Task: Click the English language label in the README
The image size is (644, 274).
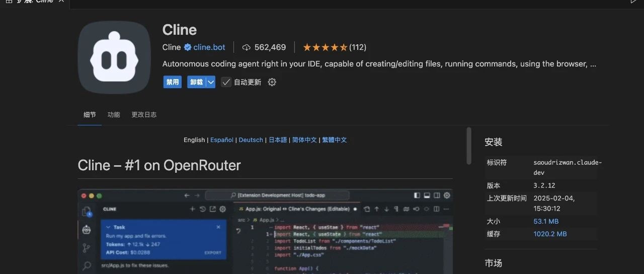Action: point(194,140)
